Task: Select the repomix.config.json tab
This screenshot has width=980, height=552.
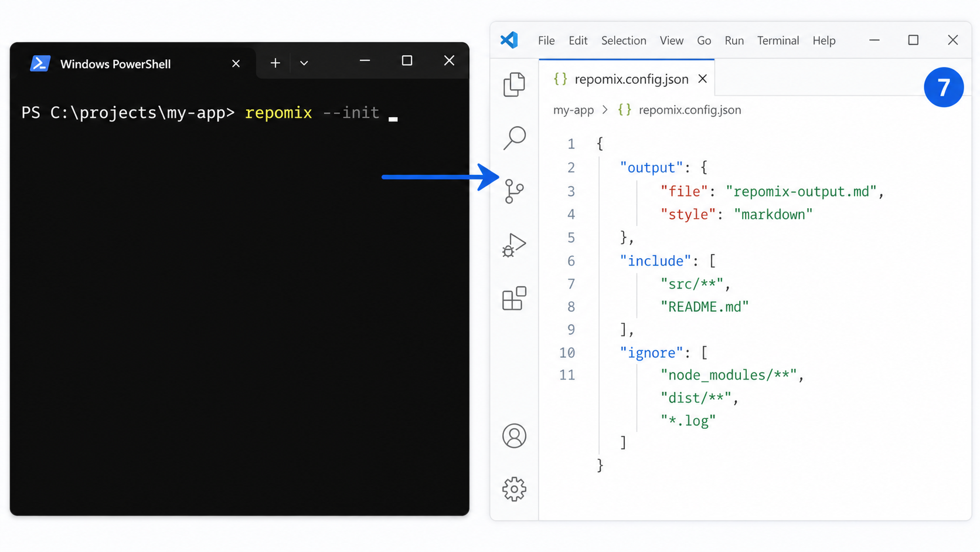Action: 627,79
